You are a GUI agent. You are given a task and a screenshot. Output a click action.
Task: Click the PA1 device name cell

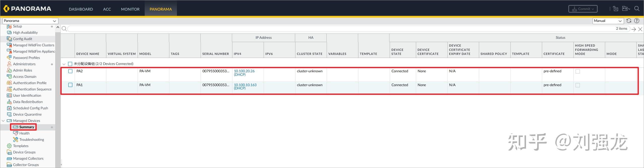[x=79, y=85]
